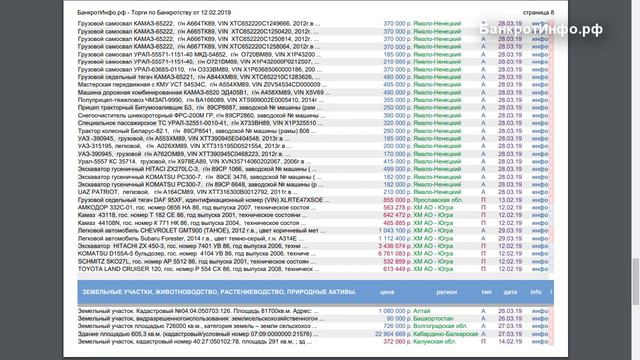640x360 pixels.
Task: Select УАЗ-390945 row with г/н А762ОМ89
Action: (184, 154)
